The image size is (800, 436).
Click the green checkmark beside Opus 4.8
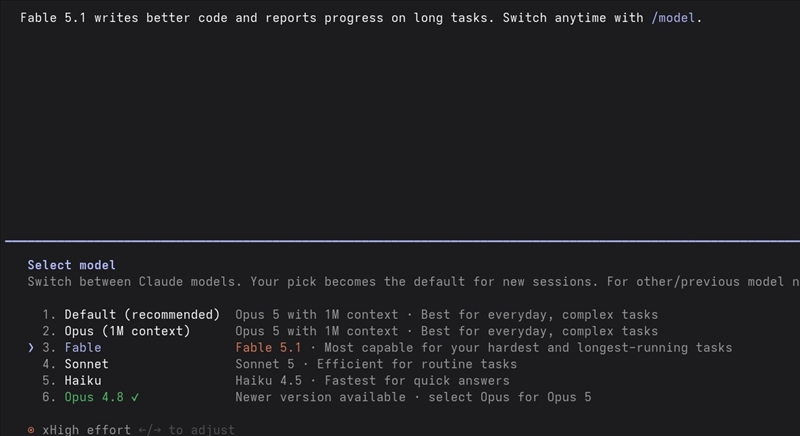coord(135,397)
